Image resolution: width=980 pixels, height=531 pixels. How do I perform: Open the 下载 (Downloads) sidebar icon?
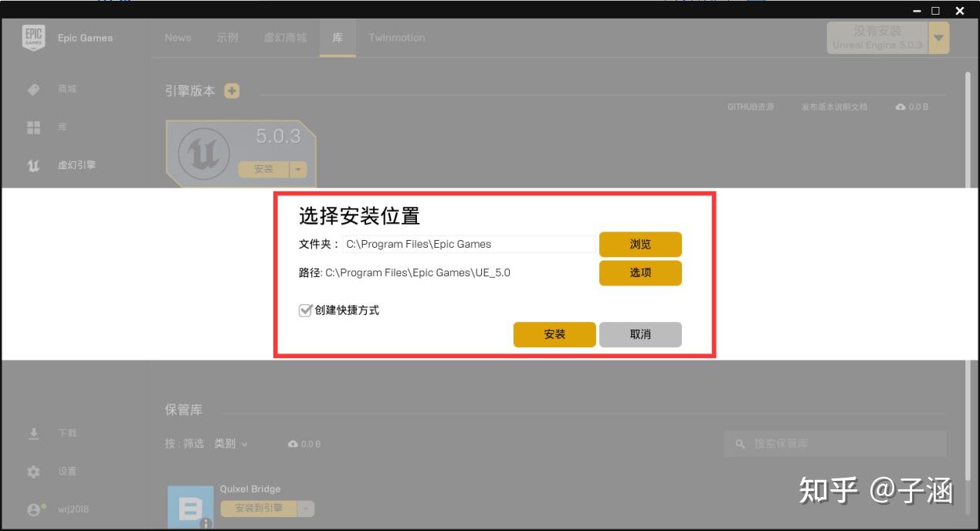click(32, 433)
